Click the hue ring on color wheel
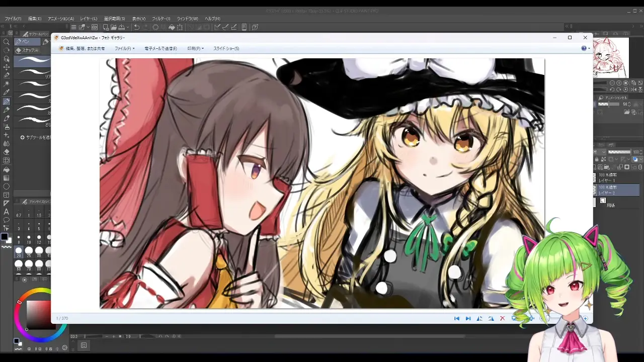This screenshot has width=644, height=362. (x=40, y=291)
